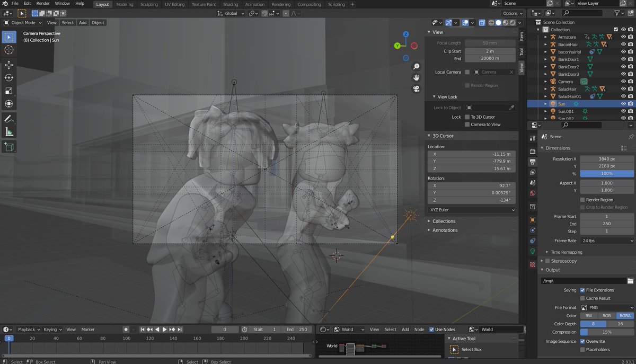Image resolution: width=636 pixels, height=364 pixels.
Task: Click the pan hand icon in viewport
Action: [417, 77]
